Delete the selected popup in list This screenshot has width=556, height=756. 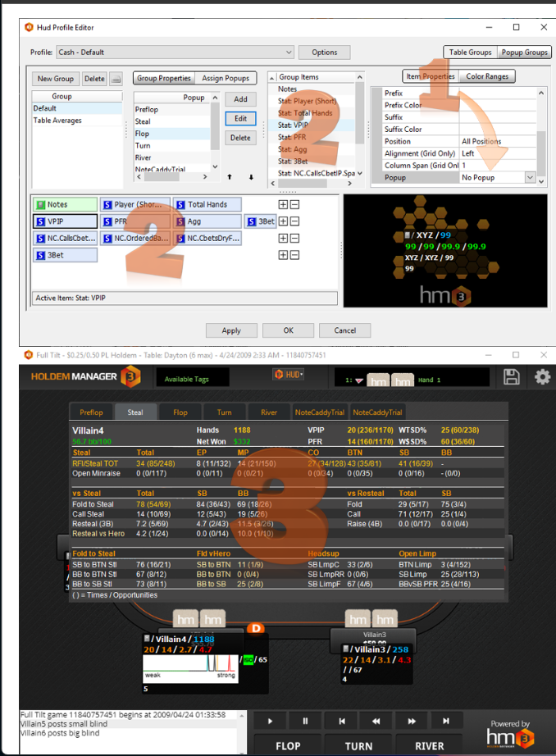pos(240,138)
